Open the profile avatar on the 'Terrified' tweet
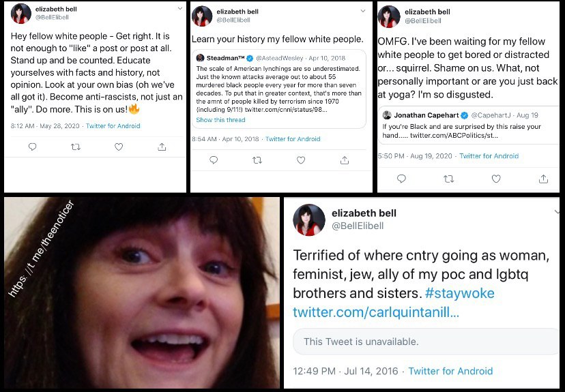Image resolution: width=565 pixels, height=392 pixels. tap(309, 220)
